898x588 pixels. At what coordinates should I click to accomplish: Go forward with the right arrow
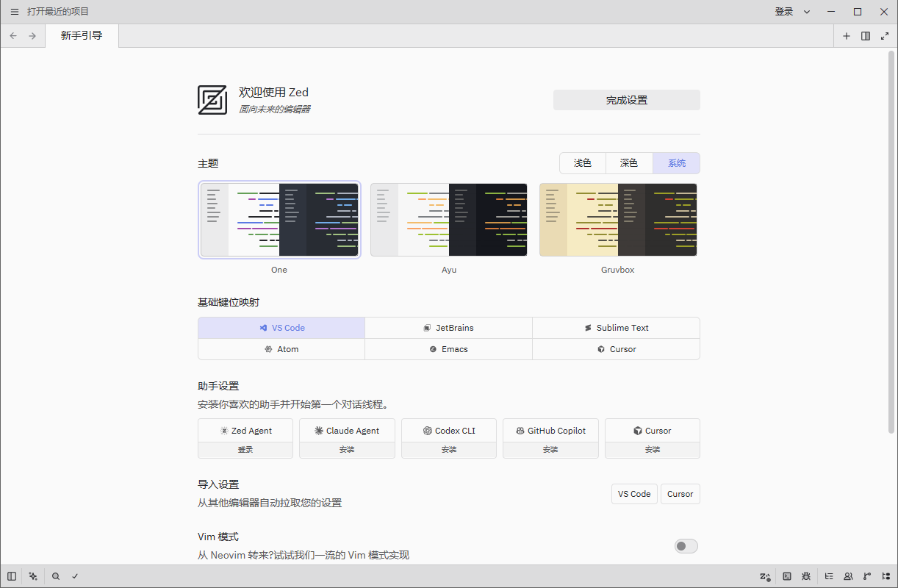click(x=32, y=36)
